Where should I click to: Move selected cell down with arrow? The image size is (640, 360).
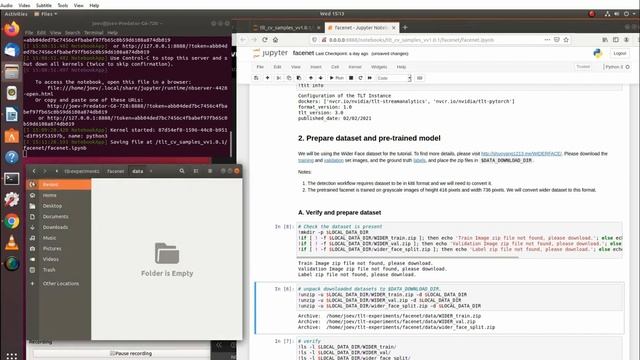[x=320, y=78]
